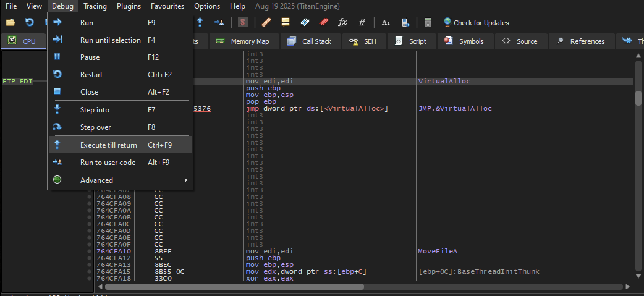Open the Patches bandage toolbar icon

266,22
